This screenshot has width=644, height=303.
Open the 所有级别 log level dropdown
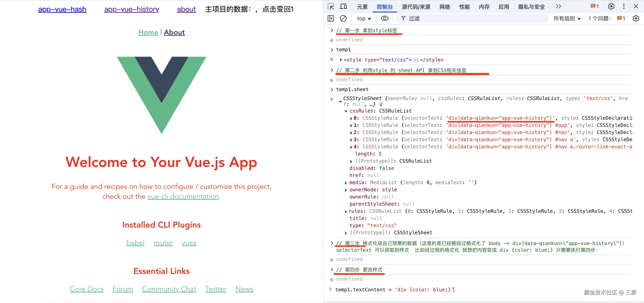(x=567, y=19)
